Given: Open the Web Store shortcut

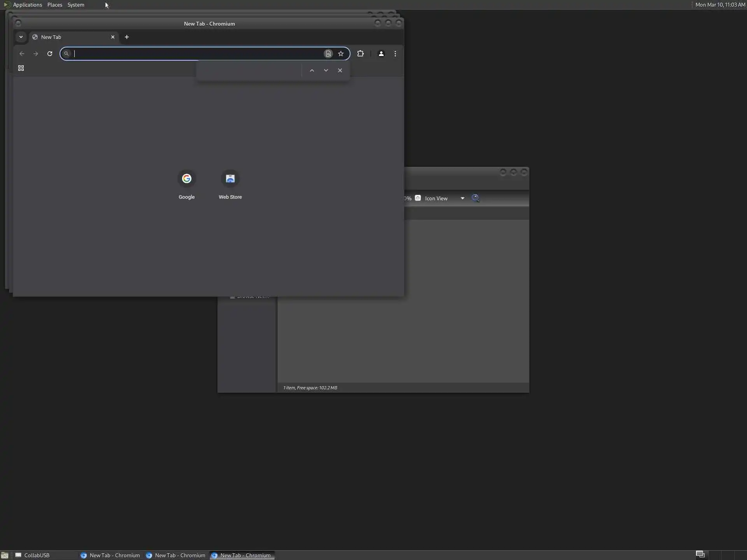Looking at the screenshot, I should coord(230,178).
